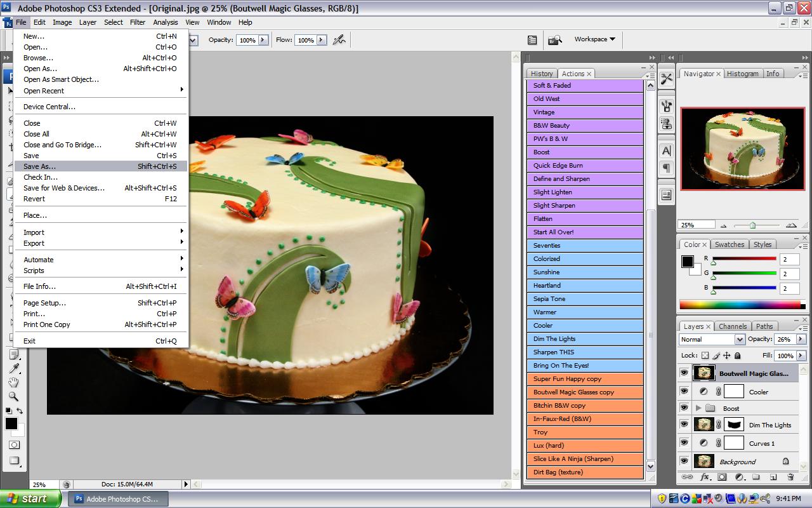The image size is (812, 508).
Task: Open the status bar info arrow menu
Action: pyautogui.click(x=186, y=484)
